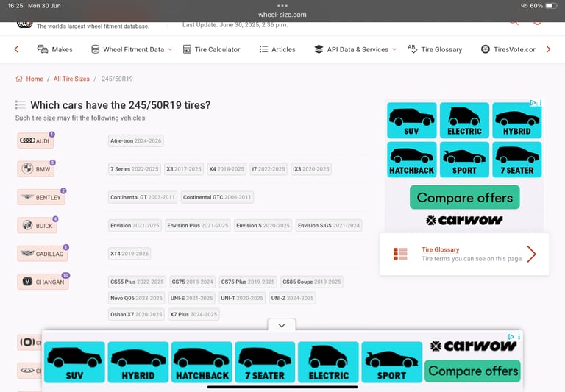The width and height of the screenshot is (565, 392).
Task: Open Envision S GS 2021-2024
Action: pos(329,225)
